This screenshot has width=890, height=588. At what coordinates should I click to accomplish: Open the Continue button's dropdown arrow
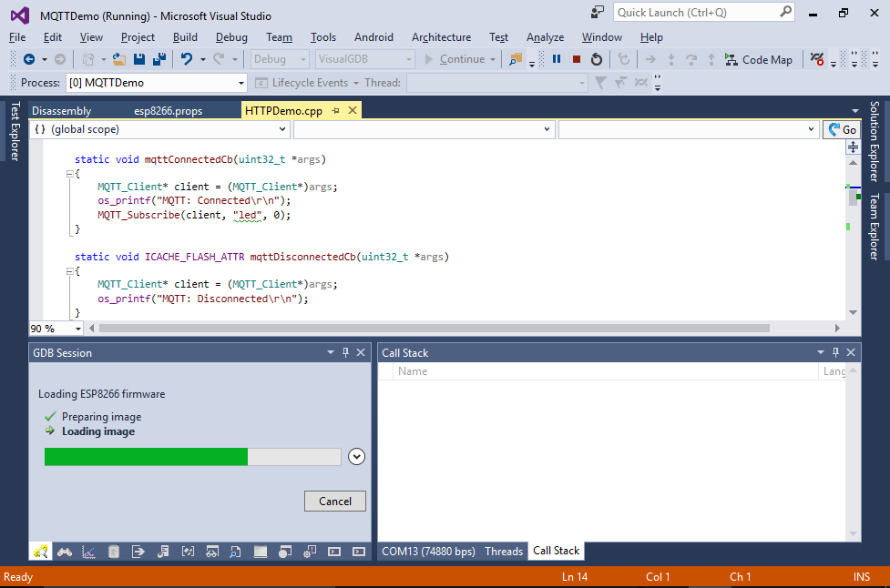493,59
